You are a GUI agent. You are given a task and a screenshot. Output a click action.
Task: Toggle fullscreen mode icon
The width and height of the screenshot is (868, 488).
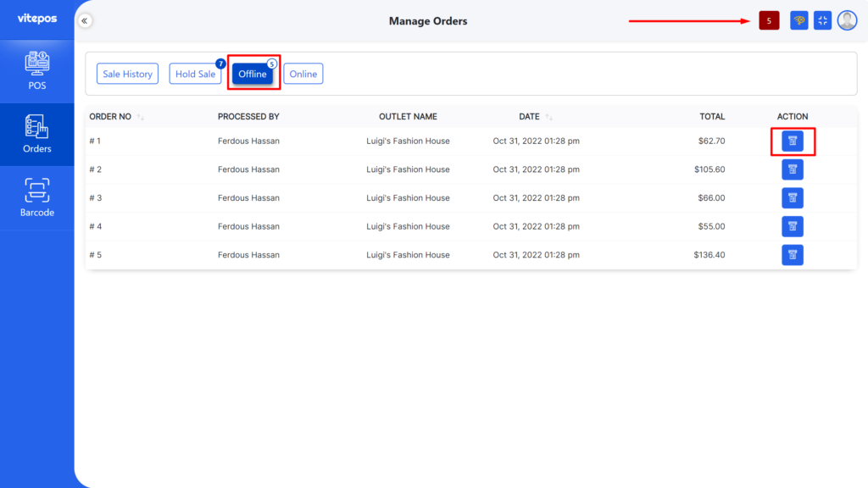point(822,20)
